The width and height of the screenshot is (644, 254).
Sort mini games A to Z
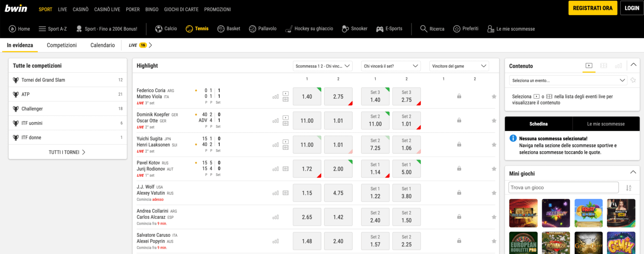coord(629,188)
